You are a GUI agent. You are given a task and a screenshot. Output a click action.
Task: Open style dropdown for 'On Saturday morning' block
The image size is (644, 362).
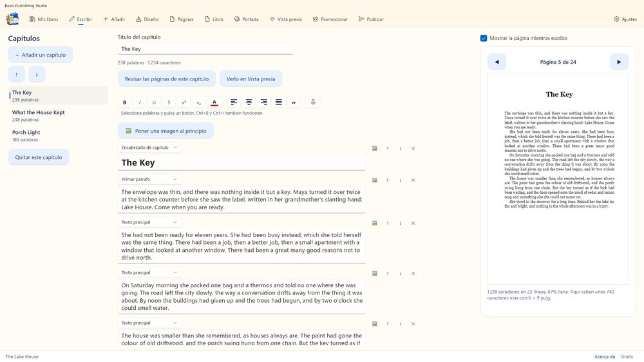click(x=149, y=272)
